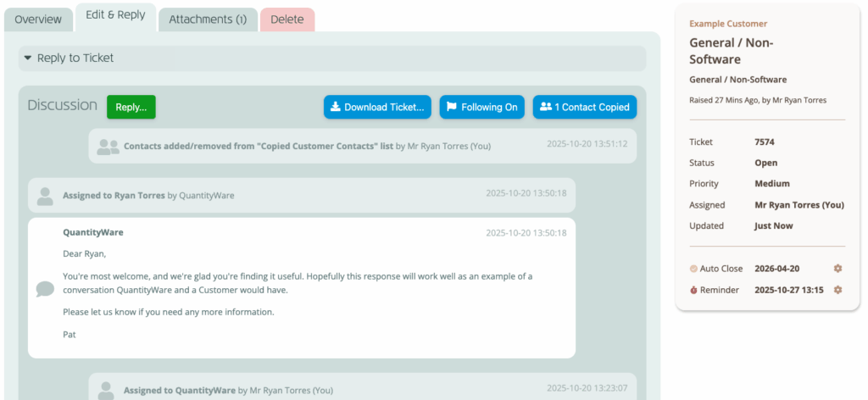
Task: Click the ticket number 7574
Action: [x=764, y=142]
